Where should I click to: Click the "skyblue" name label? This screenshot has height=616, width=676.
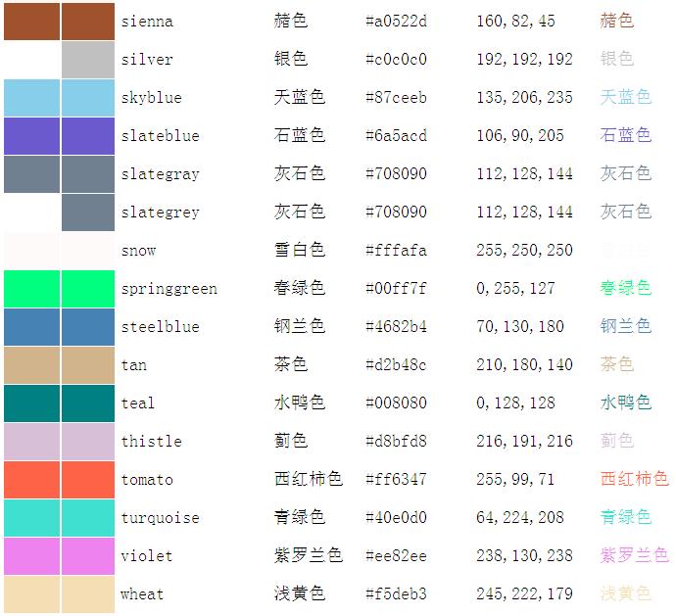click(151, 98)
